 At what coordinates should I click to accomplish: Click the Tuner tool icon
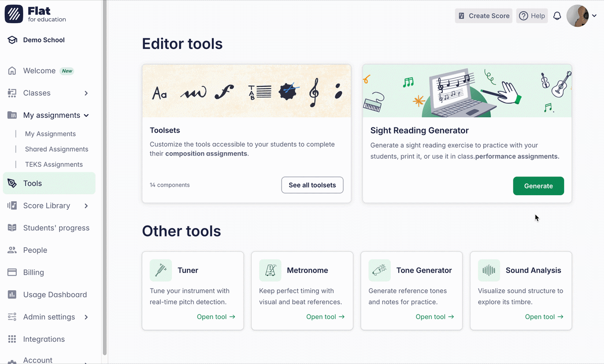click(161, 270)
